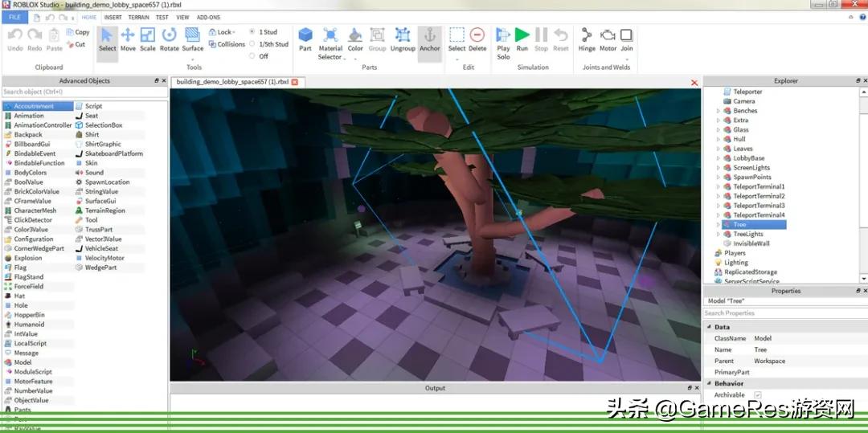Choose SpawnLocation in Advanced Objects
The height and width of the screenshot is (433, 868).
coord(108,182)
